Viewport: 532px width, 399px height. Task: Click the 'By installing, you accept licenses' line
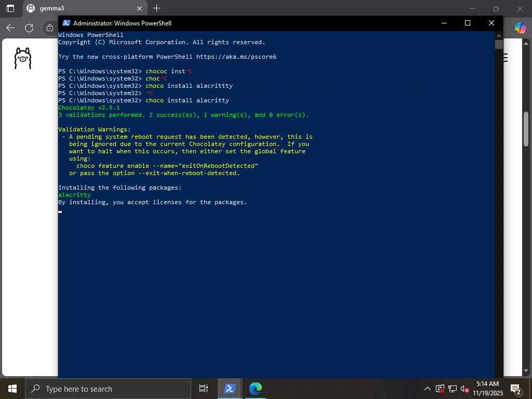click(152, 202)
